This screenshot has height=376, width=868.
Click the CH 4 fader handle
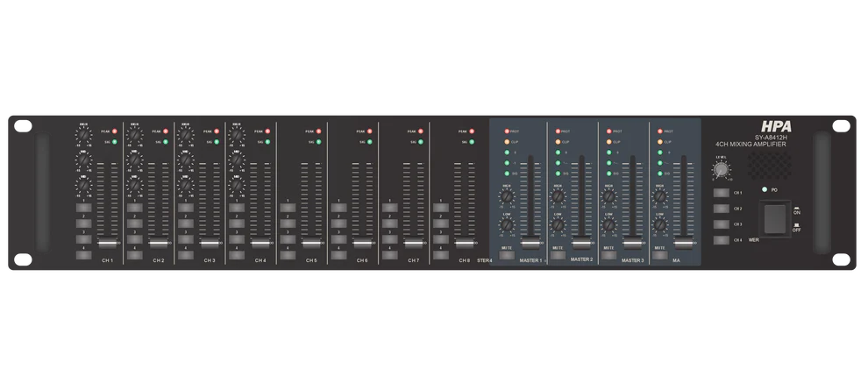coord(260,244)
